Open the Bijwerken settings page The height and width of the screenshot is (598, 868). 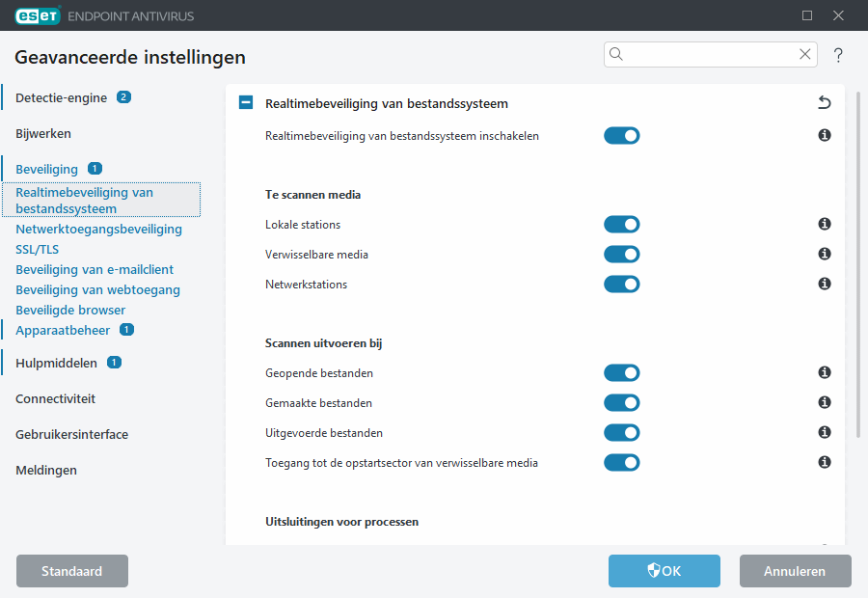coord(42,133)
